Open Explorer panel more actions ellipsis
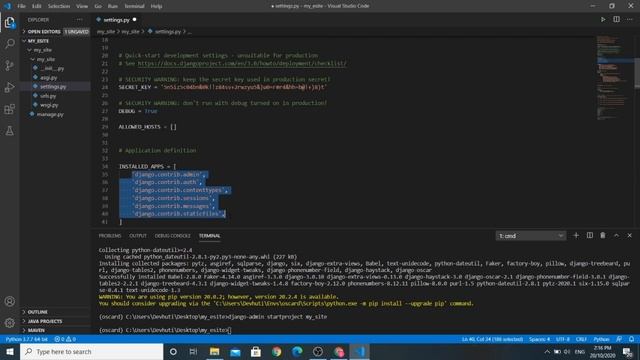 tap(79, 20)
